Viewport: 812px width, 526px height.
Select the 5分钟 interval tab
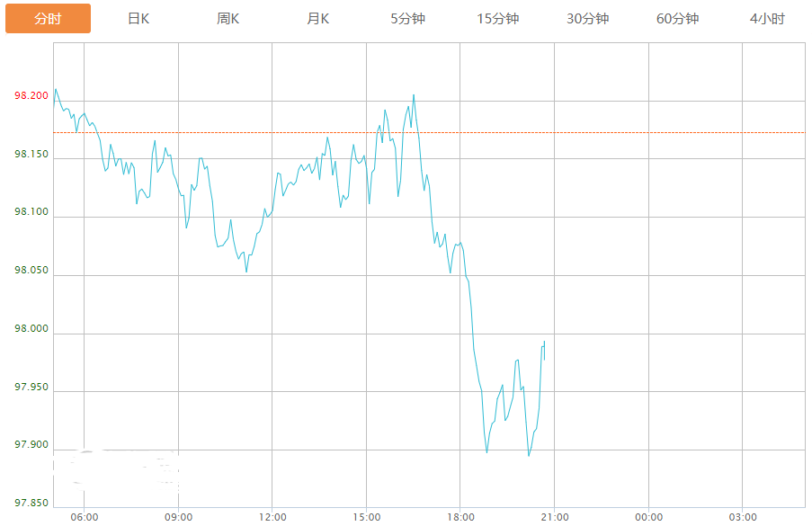pos(407,19)
